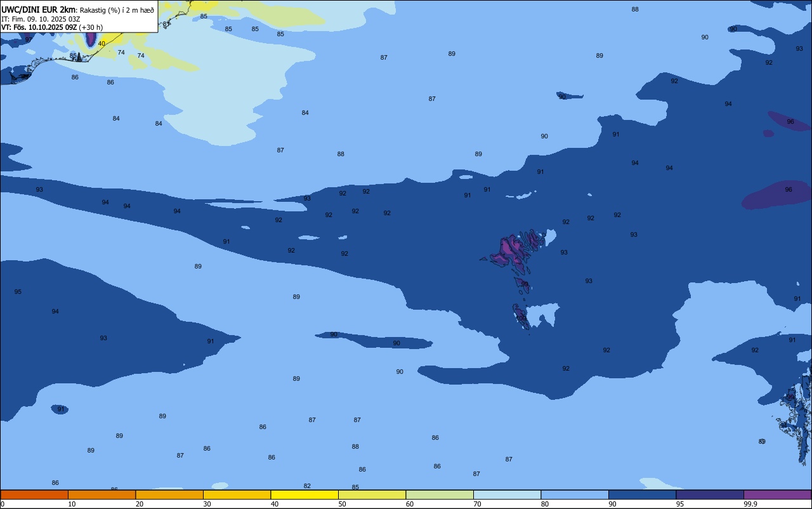Click the '40' value inside the yellow map area

coord(101,44)
